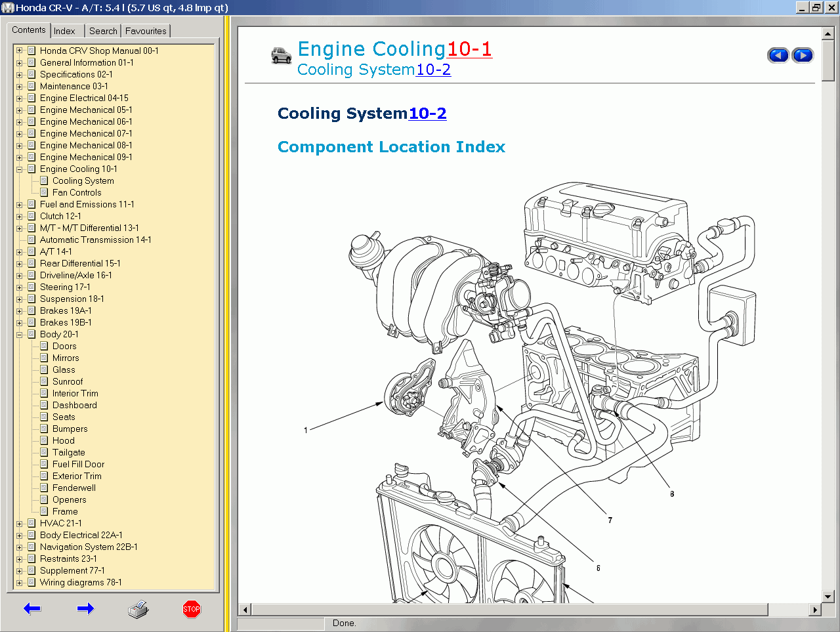Expand the General Information 01-1 node
This screenshot has width=840, height=632.
pyautogui.click(x=19, y=63)
